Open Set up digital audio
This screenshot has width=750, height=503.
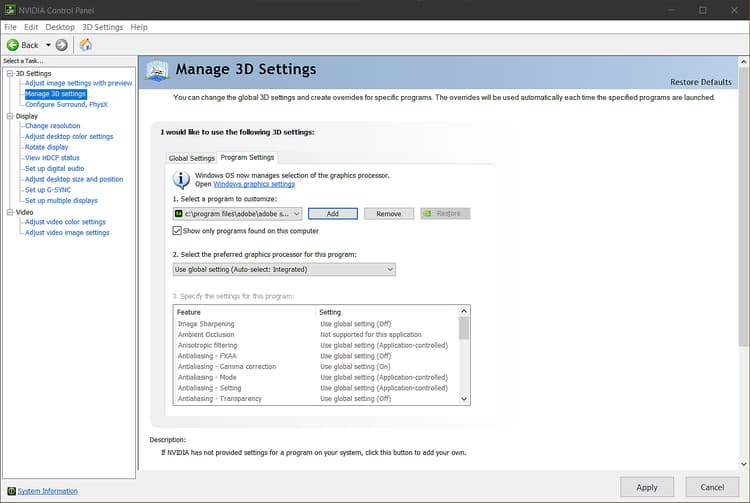(x=55, y=168)
